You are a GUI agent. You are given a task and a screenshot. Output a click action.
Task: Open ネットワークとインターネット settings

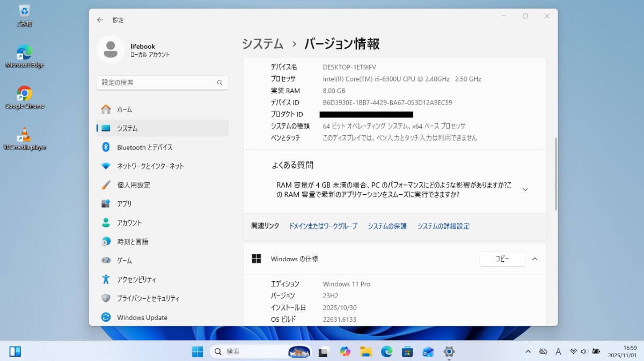pyautogui.click(x=150, y=166)
